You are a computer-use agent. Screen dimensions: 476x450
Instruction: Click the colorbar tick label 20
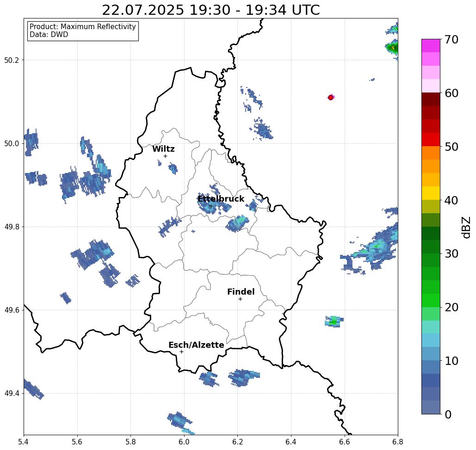coord(451,307)
